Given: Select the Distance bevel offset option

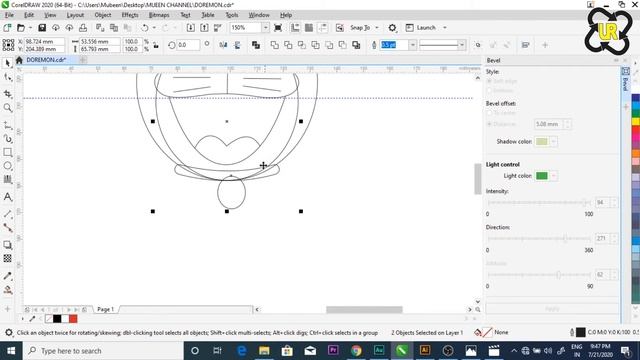Looking at the screenshot, I should point(489,124).
